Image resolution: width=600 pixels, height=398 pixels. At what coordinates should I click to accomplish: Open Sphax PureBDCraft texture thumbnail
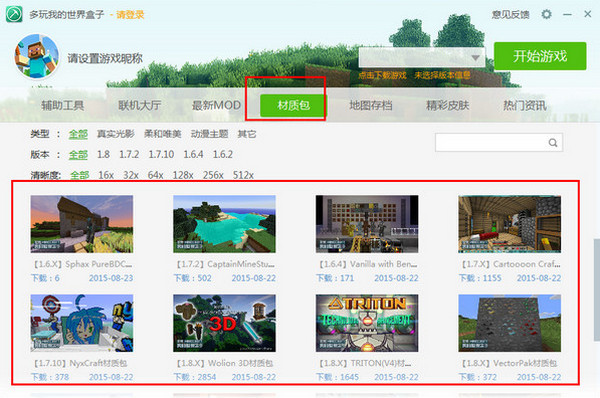coord(82,224)
